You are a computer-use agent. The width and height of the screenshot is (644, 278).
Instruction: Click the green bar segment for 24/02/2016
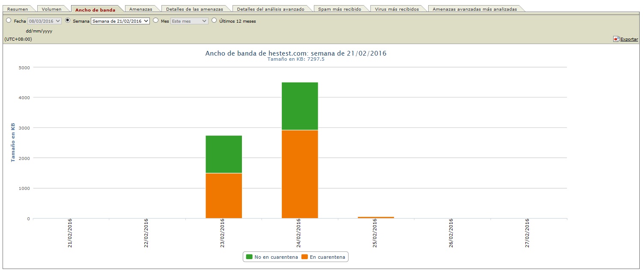pyautogui.click(x=300, y=106)
